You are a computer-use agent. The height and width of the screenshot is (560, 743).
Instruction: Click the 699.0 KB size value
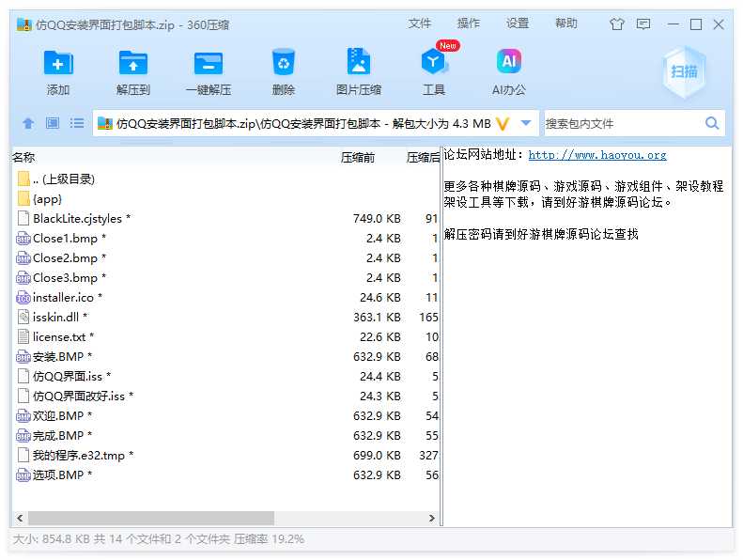click(377, 455)
